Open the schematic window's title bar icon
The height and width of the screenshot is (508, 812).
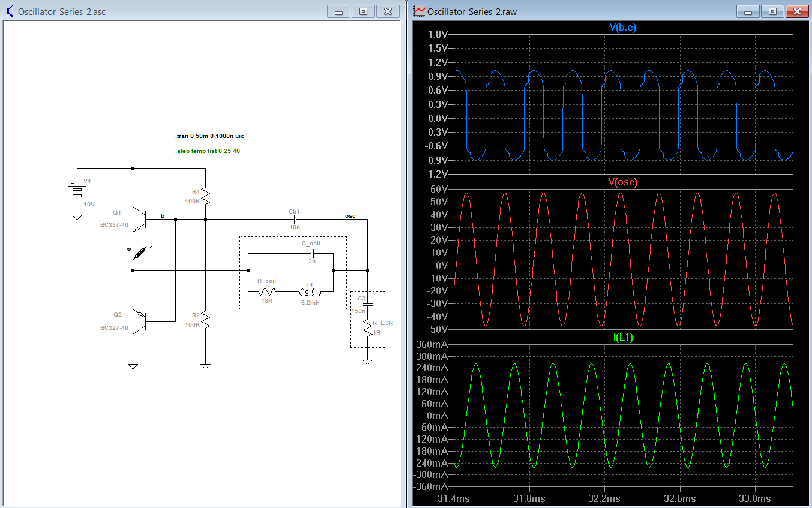[x=10, y=11]
